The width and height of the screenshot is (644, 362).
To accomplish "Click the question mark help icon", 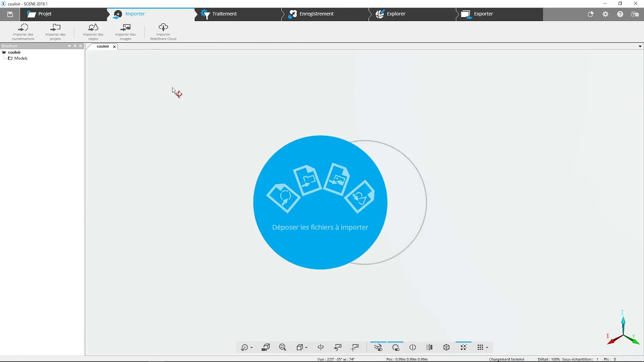I will [620, 14].
